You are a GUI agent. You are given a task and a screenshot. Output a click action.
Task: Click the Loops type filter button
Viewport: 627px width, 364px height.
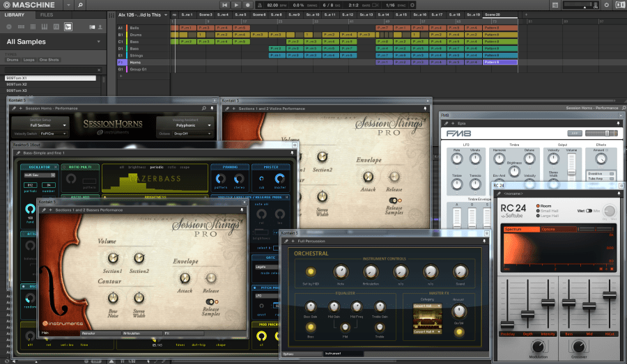(x=29, y=60)
